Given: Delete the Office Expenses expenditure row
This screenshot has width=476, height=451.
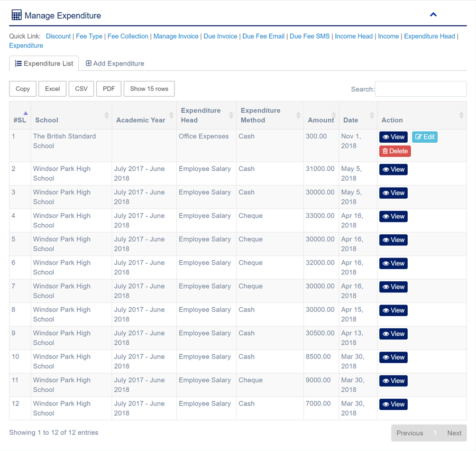Looking at the screenshot, I should [x=395, y=151].
